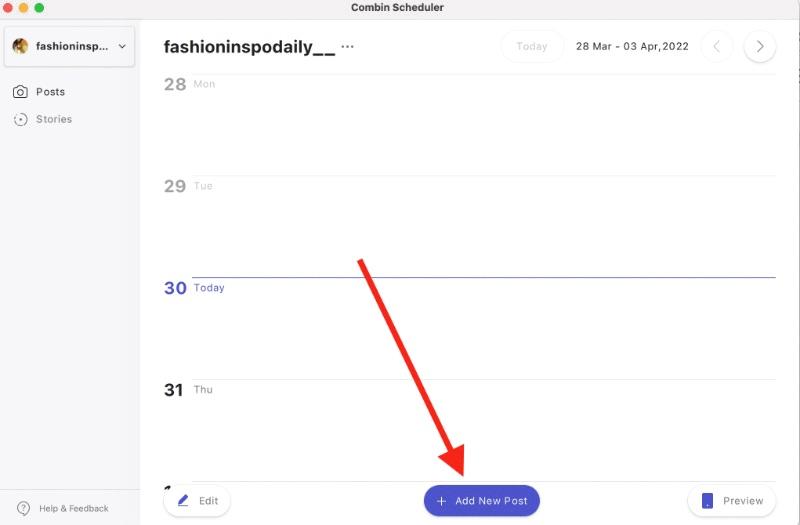Click the plus icon on Add New Post
The width and height of the screenshot is (800, 525).
[441, 501]
